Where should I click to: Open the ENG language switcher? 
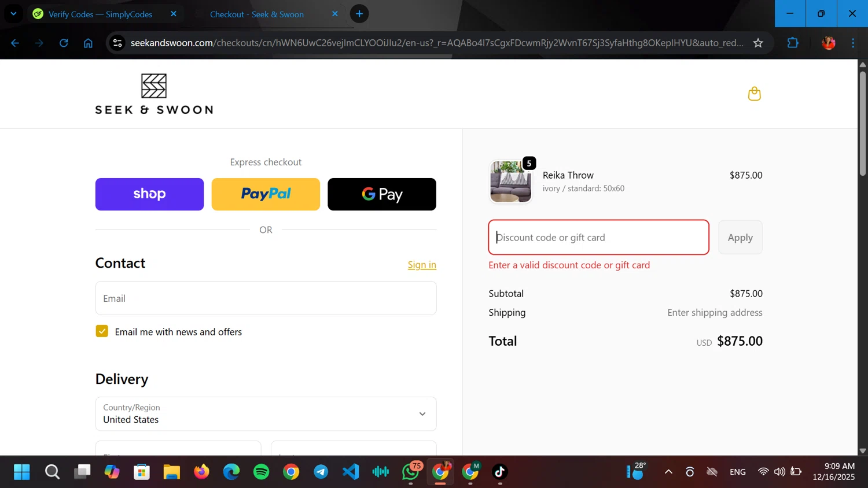click(x=738, y=472)
